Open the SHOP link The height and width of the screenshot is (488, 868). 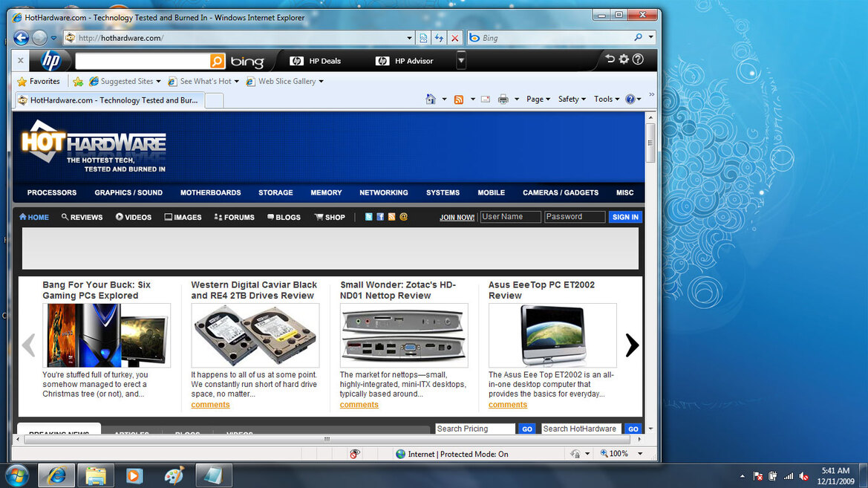tap(330, 217)
